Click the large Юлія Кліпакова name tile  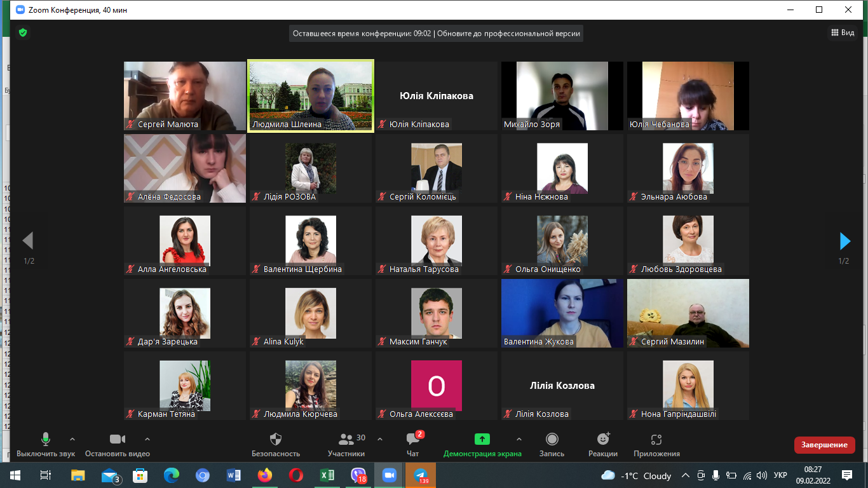[x=437, y=96]
